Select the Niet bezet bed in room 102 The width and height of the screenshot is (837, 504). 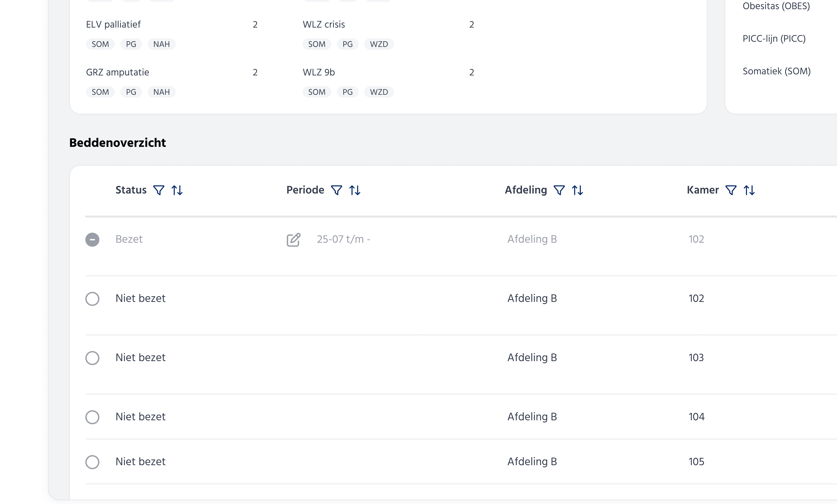92,299
